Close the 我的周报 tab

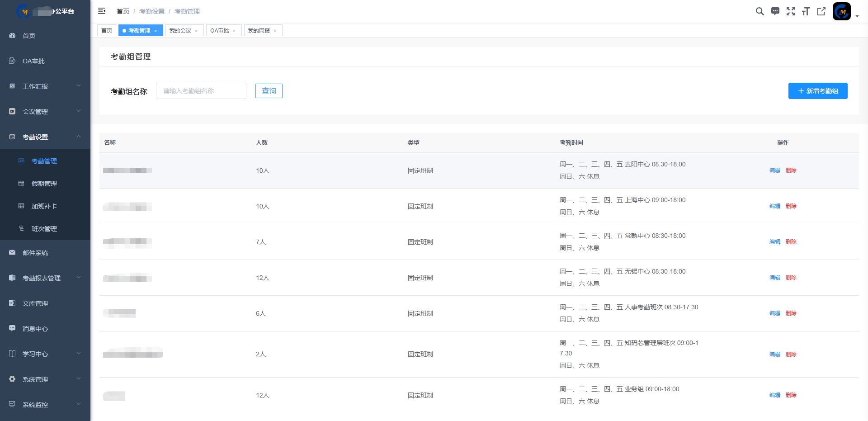tap(275, 31)
